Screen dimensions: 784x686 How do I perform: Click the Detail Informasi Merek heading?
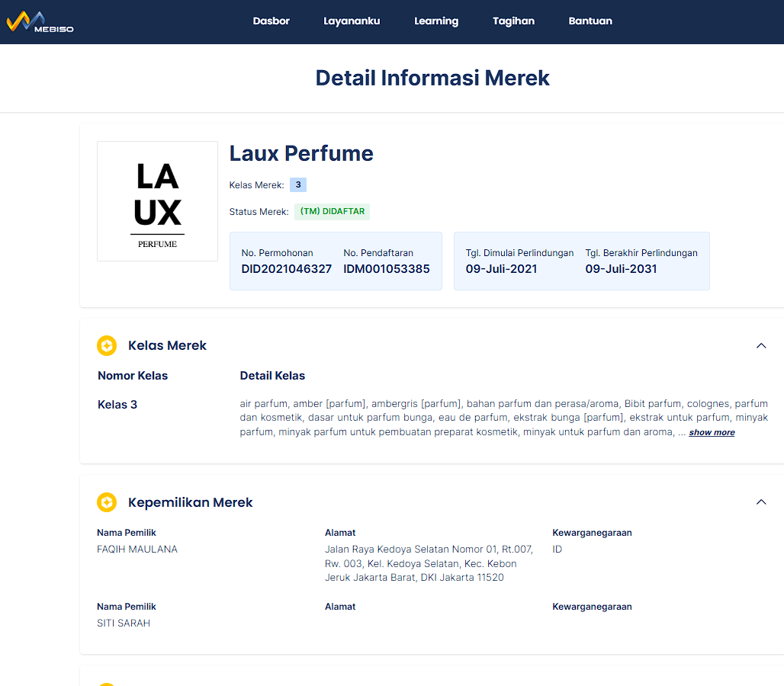point(432,78)
